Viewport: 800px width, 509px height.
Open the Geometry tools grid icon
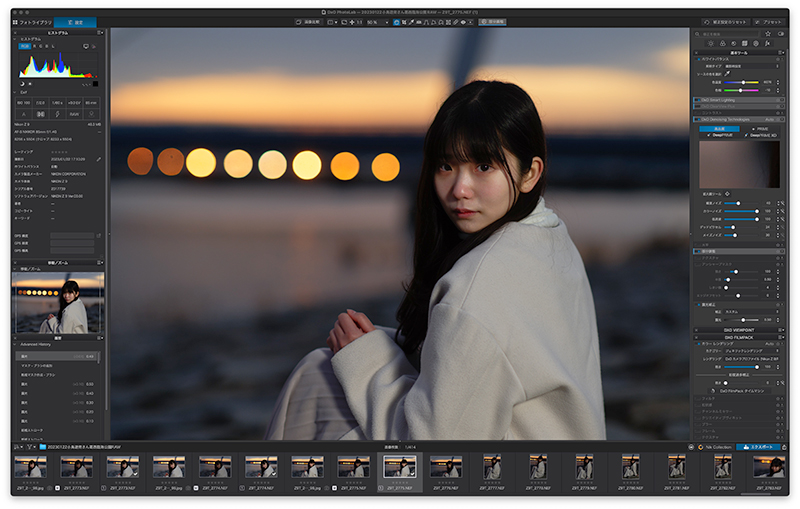(x=744, y=43)
